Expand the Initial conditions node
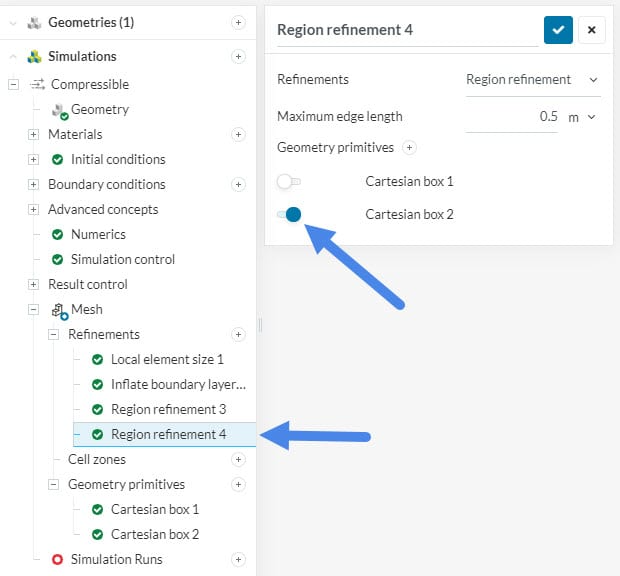Image resolution: width=620 pixels, height=576 pixels. [x=33, y=159]
